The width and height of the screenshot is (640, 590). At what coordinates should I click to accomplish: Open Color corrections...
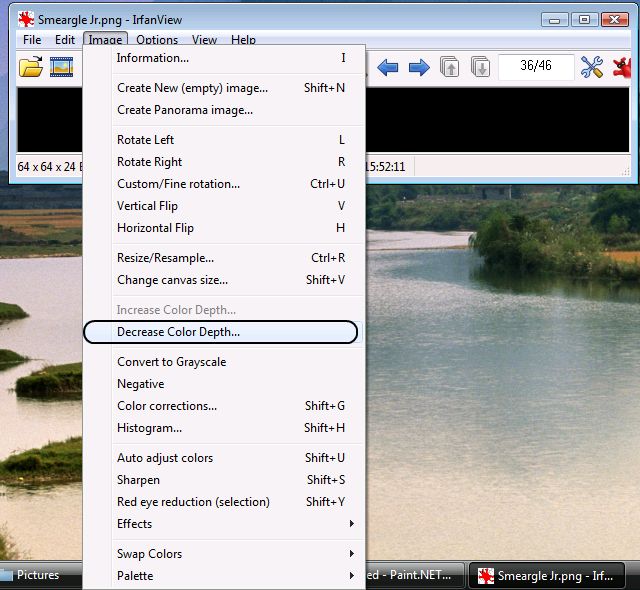coord(223,406)
